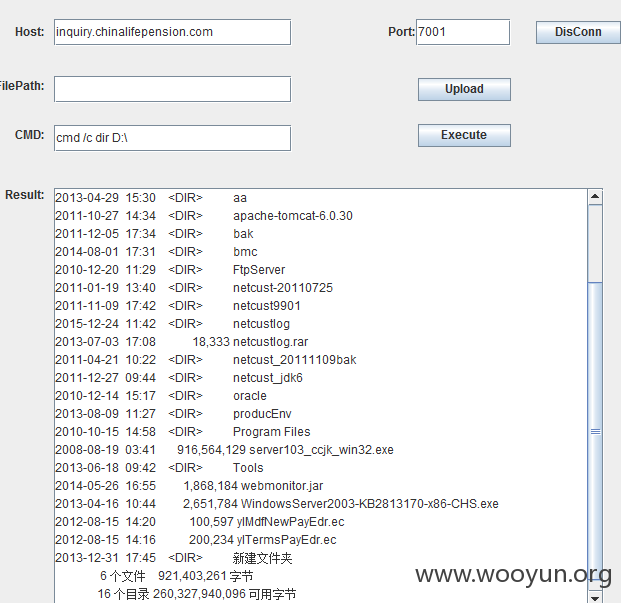Viewport: 621px width, 603px height.
Task: Select the 'WindowsServer2003-KB2813170-x86-CHS.exe' row
Action: tap(277, 504)
